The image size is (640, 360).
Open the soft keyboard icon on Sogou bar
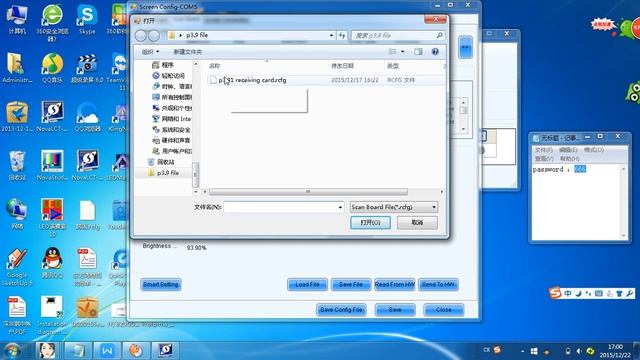click(598, 293)
